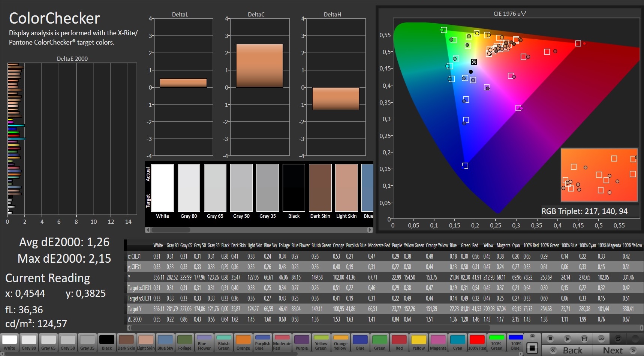The height and width of the screenshot is (356, 644).
Task: Click the infinity continuous-read icon
Action: pos(601,339)
